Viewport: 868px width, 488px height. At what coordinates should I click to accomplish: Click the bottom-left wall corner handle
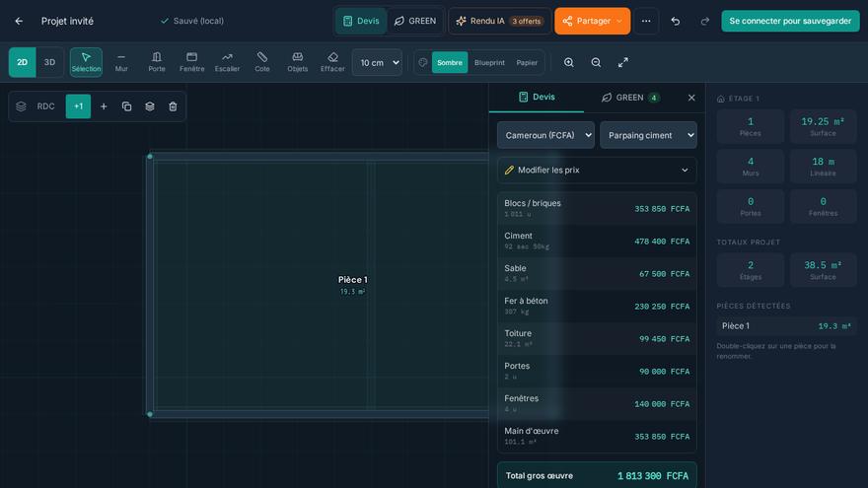coord(150,414)
